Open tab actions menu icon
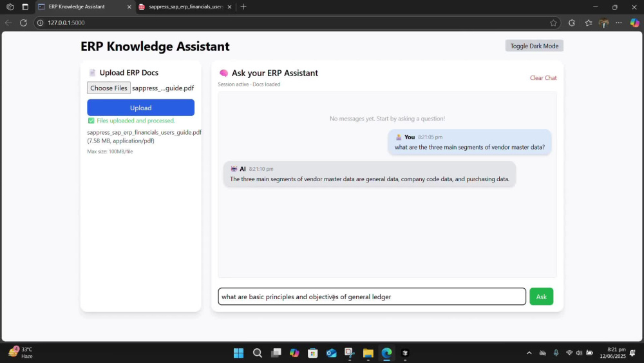Screen dimensions: 644x363 click(25, 6)
